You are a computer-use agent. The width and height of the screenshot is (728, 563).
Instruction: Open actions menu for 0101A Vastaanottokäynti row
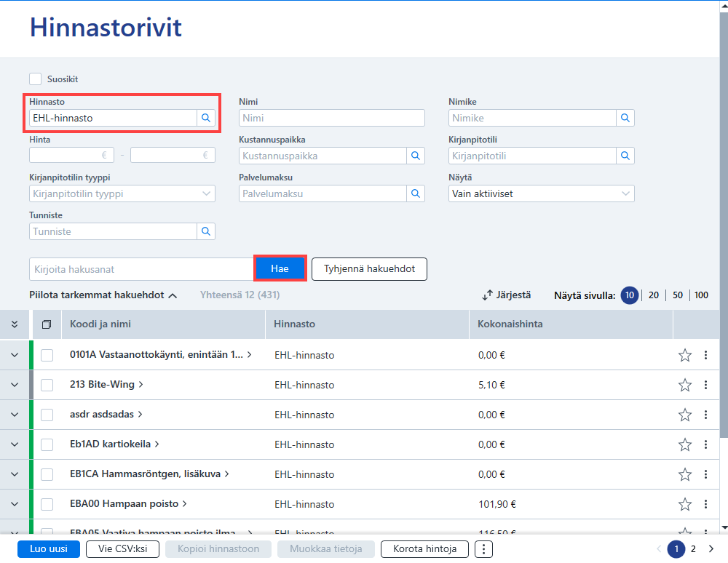(x=705, y=355)
